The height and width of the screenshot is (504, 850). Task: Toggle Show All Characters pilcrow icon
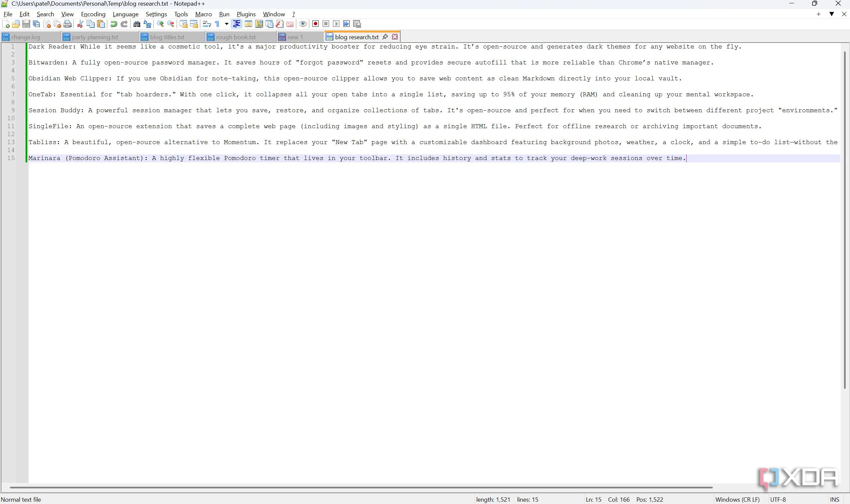click(x=217, y=24)
